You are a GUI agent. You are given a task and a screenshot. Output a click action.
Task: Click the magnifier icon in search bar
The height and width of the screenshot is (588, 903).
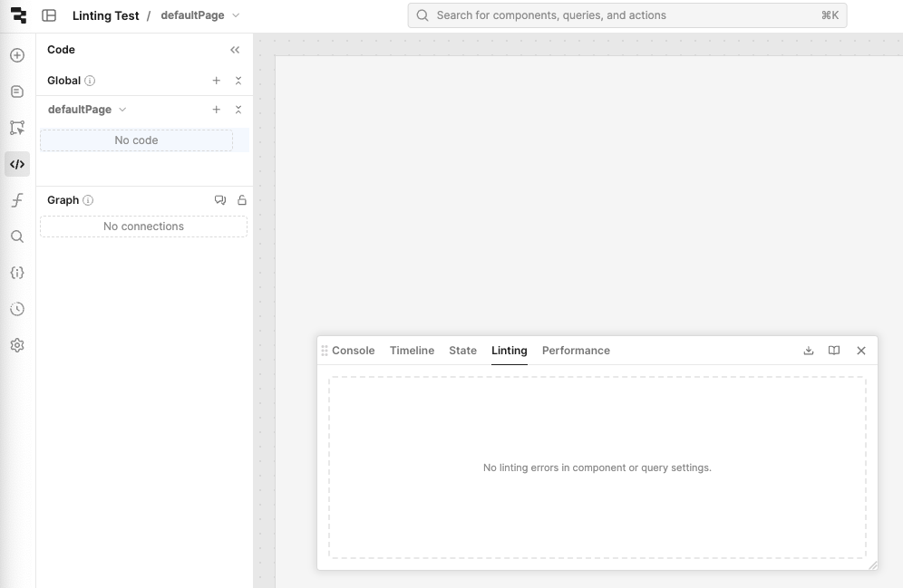pos(422,15)
